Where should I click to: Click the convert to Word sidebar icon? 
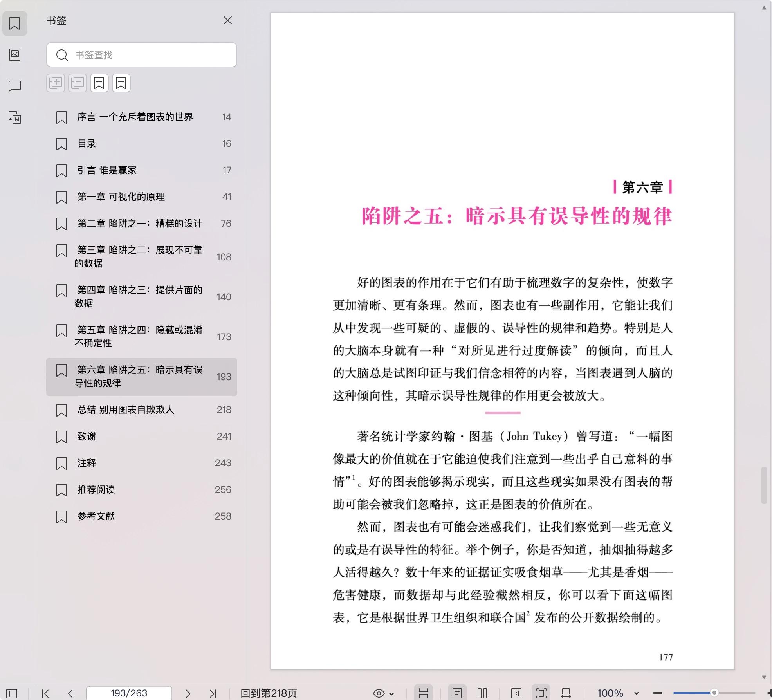pyautogui.click(x=15, y=117)
